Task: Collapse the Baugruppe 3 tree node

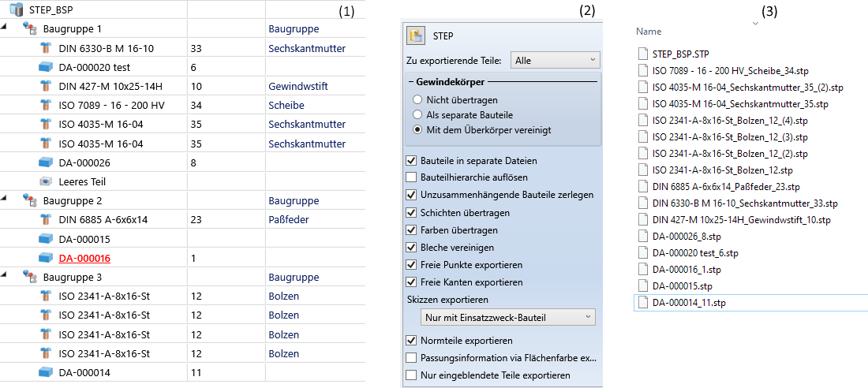Action: point(6,277)
